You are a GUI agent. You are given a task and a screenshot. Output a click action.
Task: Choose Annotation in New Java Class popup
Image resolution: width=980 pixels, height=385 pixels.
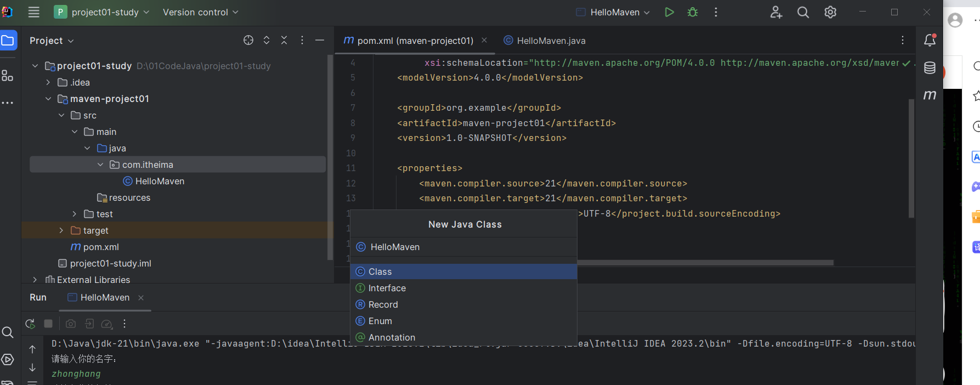tap(464, 337)
